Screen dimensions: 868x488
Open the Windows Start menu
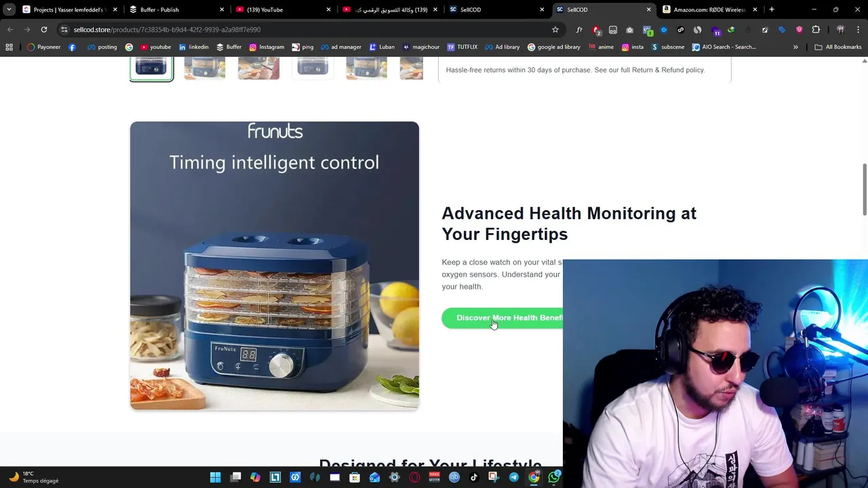coord(215,477)
